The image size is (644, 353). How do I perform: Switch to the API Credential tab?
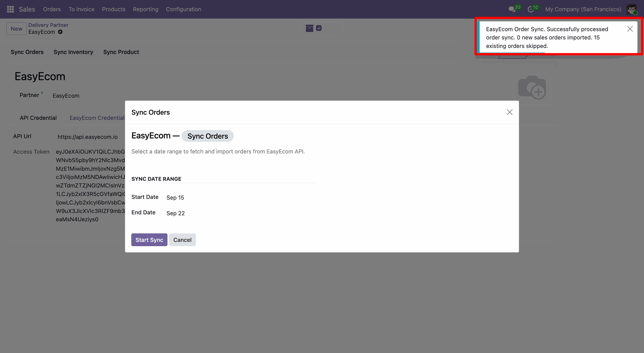[x=38, y=118]
